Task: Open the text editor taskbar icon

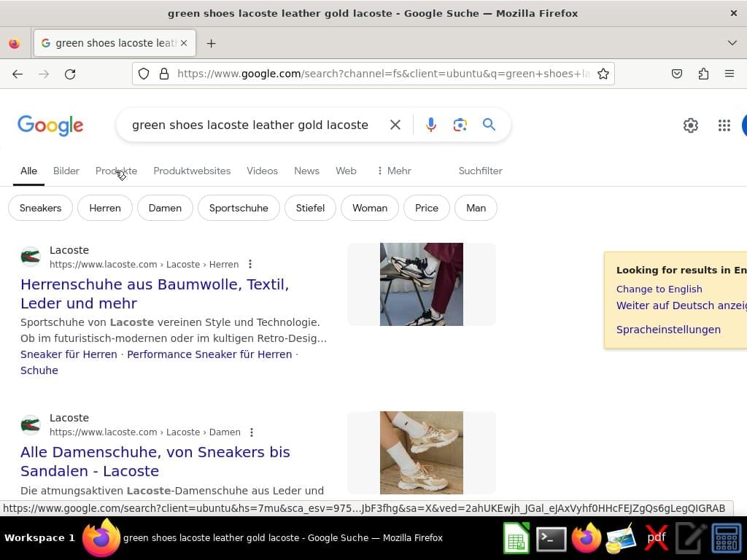Action: pyautogui.click(x=691, y=539)
